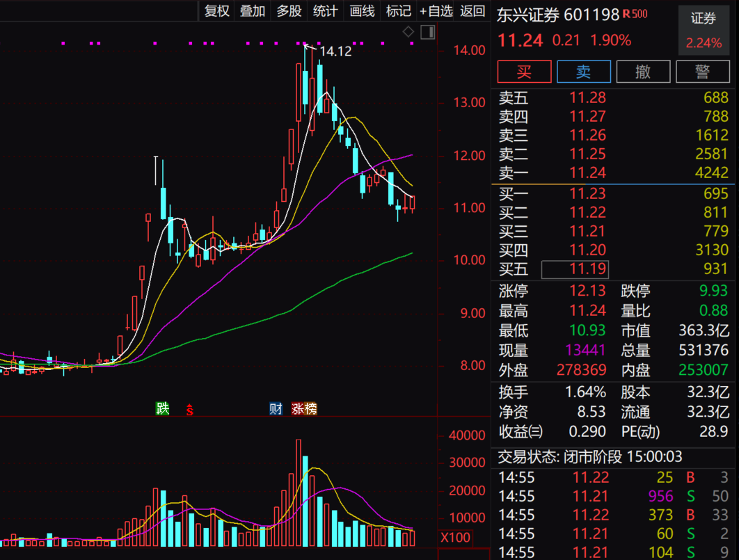Click the 撤 cancel order button
This screenshot has width=739, height=560.
pyautogui.click(x=643, y=72)
